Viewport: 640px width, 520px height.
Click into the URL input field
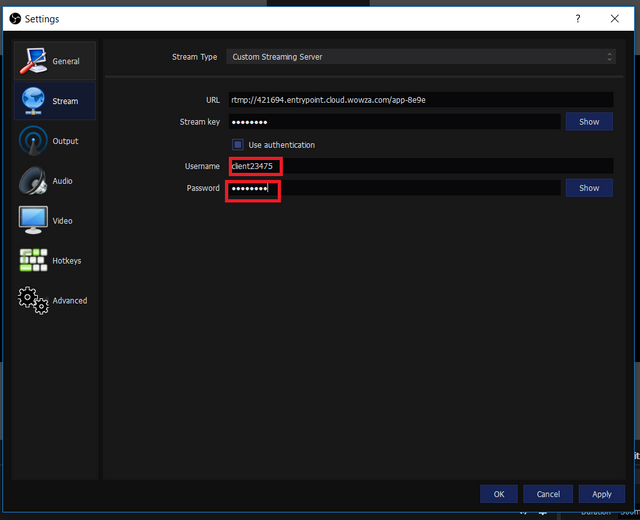(x=421, y=100)
